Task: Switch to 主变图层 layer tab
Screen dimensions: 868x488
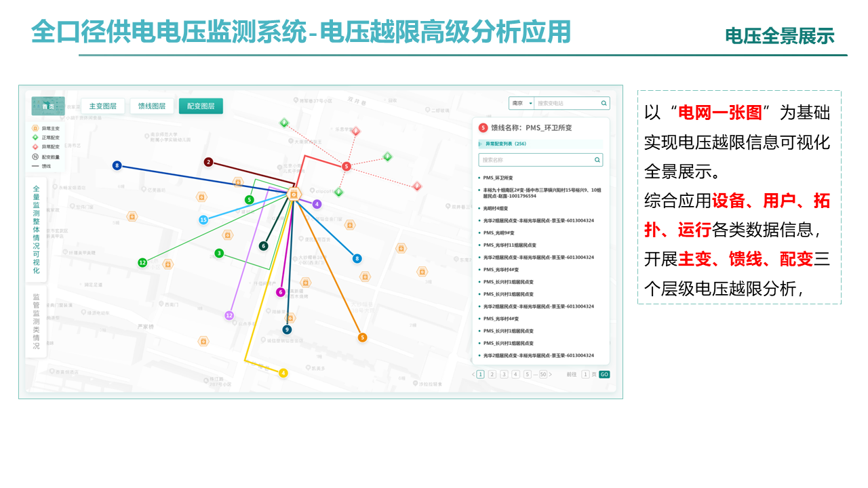Action: (103, 106)
